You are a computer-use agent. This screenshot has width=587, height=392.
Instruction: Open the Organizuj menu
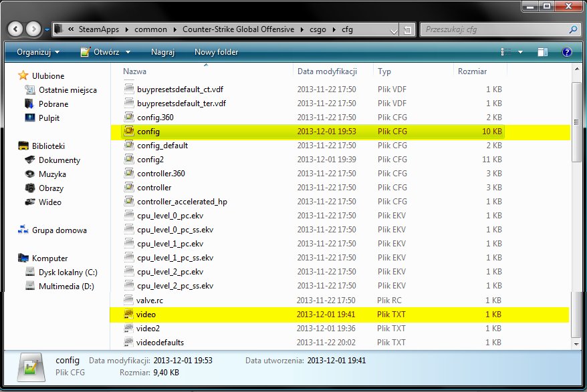point(38,52)
